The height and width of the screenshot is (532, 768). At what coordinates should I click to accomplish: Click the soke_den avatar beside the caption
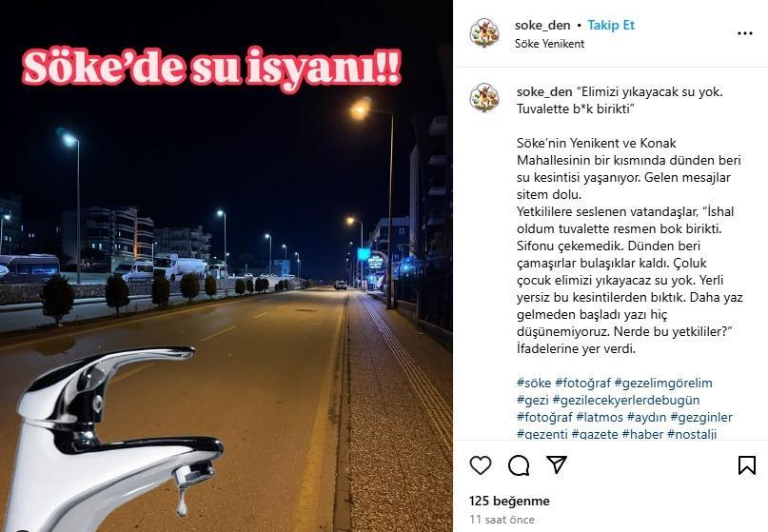coord(484,97)
